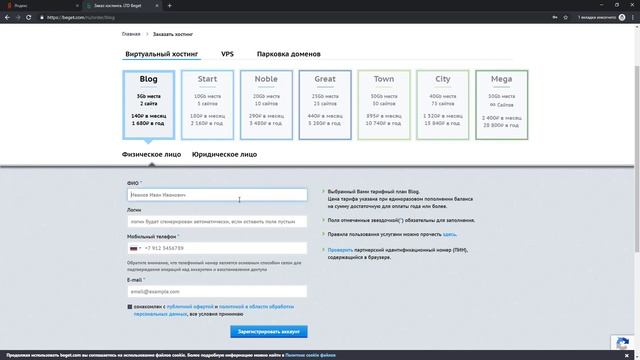The width and height of the screenshot is (640, 360).
Task: Choose the Mega hosting plan card
Action: [x=501, y=105]
